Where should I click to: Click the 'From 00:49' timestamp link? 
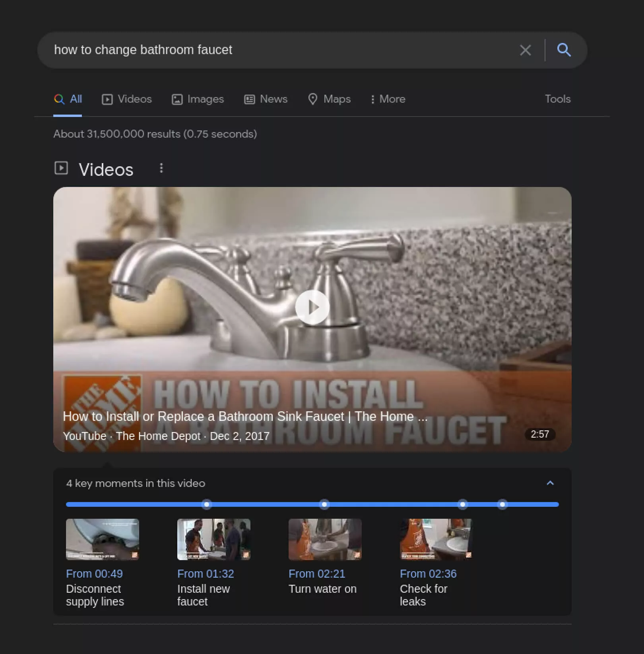coord(94,574)
